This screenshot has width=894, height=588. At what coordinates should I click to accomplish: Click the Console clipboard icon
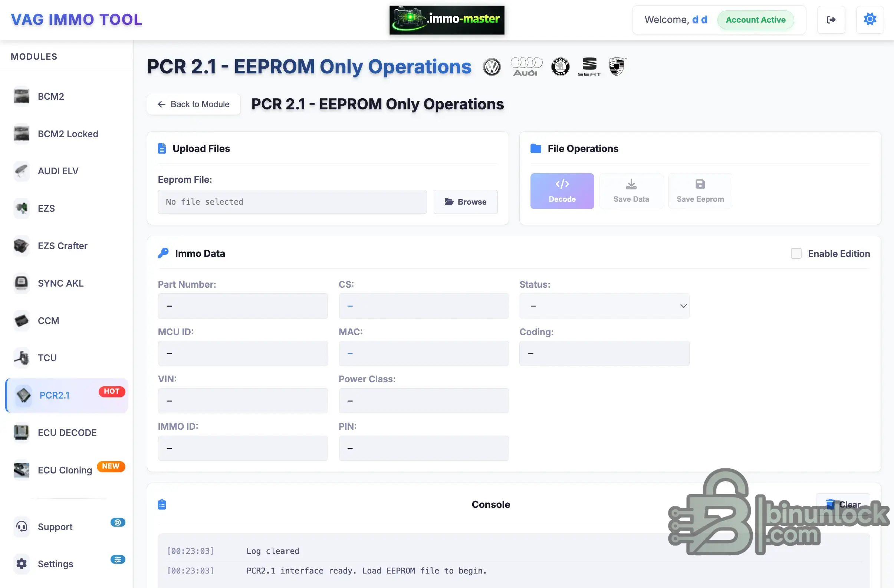(x=162, y=504)
